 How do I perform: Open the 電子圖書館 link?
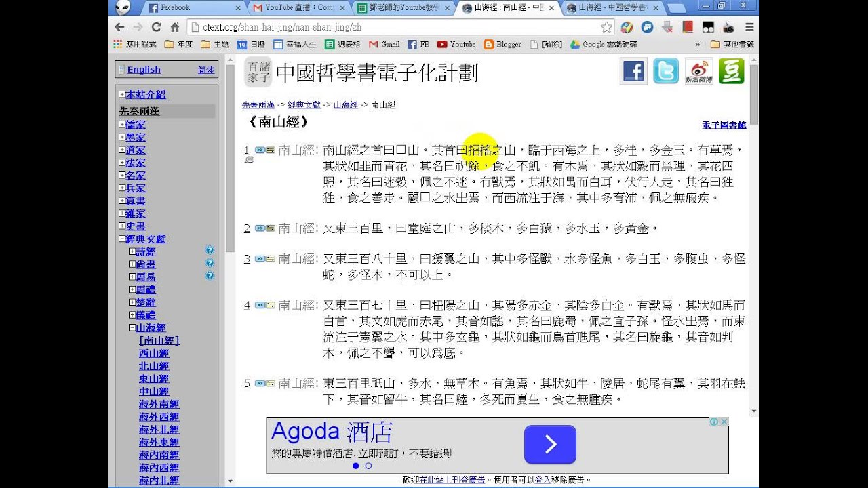(724, 125)
